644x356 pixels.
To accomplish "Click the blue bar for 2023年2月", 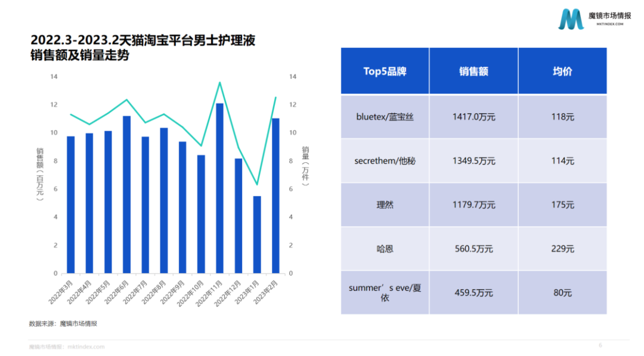I will coord(275,196).
